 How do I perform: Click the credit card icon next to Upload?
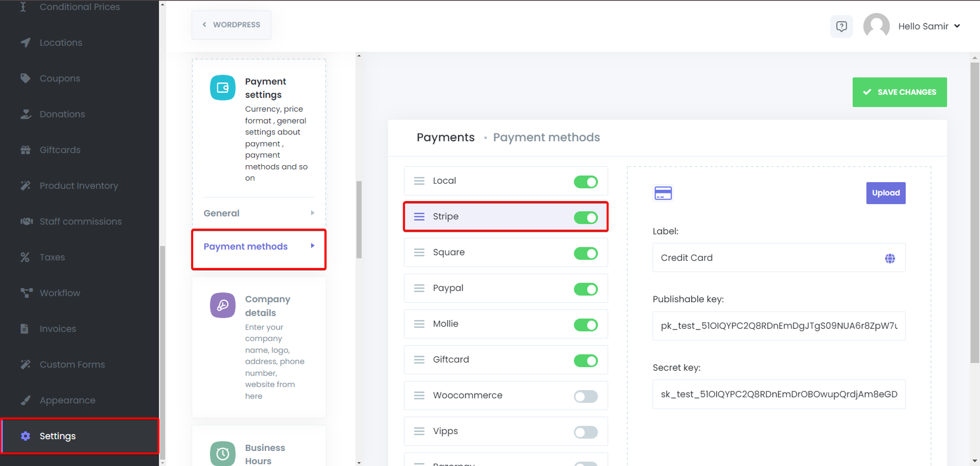click(x=663, y=193)
